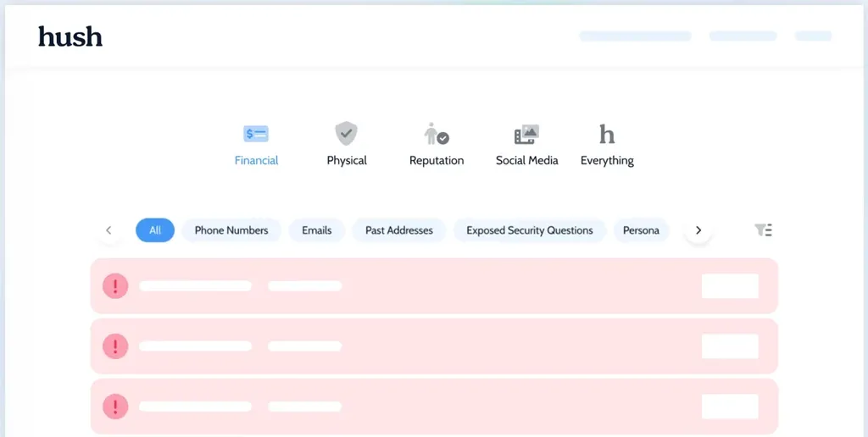Viewport: 868px width, 437px height.
Task: Open the Everything category label
Action: click(x=607, y=160)
